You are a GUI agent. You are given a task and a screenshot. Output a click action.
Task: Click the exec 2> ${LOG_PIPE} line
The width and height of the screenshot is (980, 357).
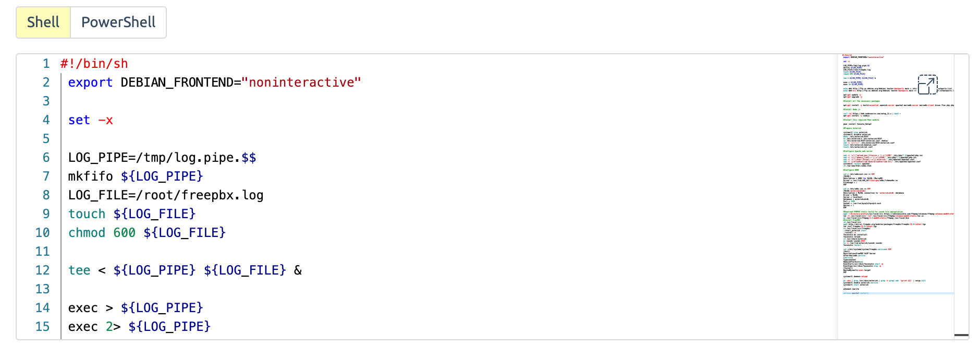(x=139, y=327)
